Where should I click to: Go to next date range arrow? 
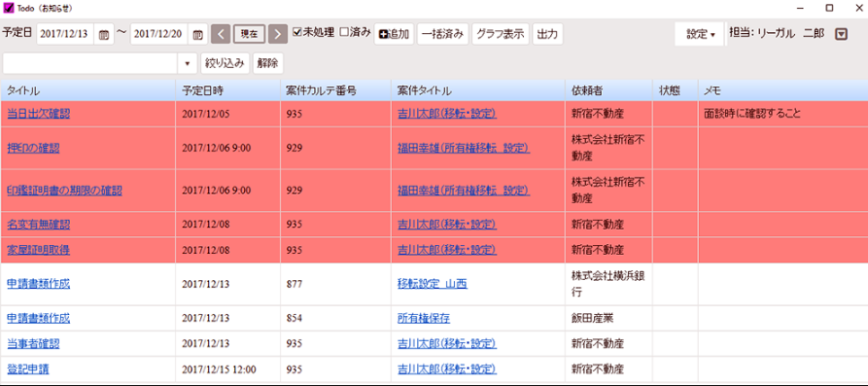coord(278,34)
